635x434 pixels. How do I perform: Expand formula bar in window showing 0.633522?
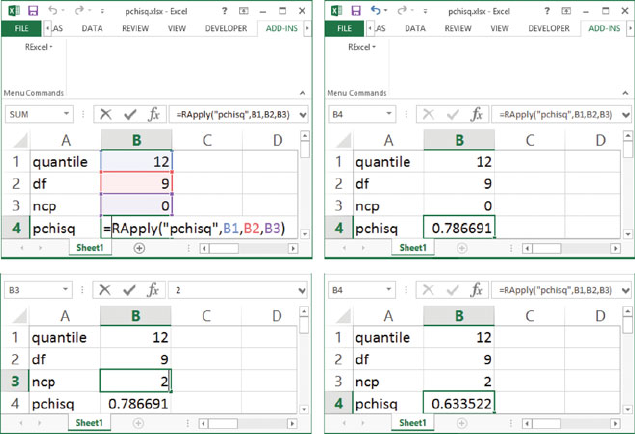point(625,290)
